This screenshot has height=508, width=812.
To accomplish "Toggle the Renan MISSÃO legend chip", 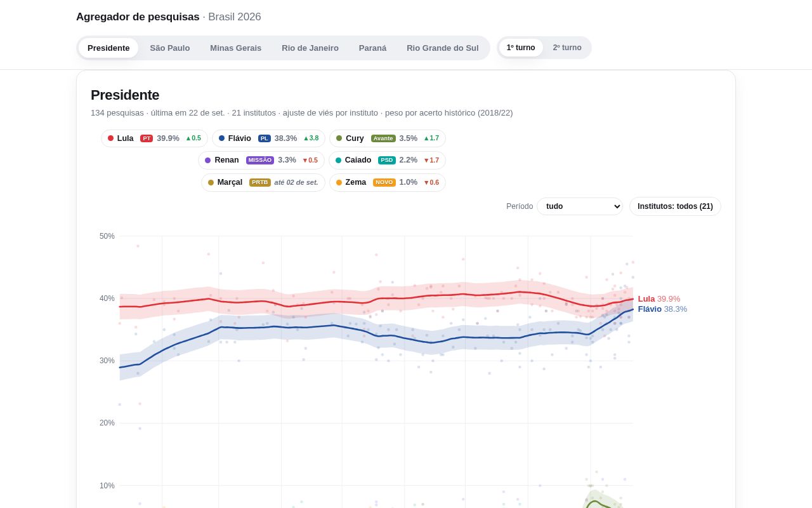I will pos(261,161).
